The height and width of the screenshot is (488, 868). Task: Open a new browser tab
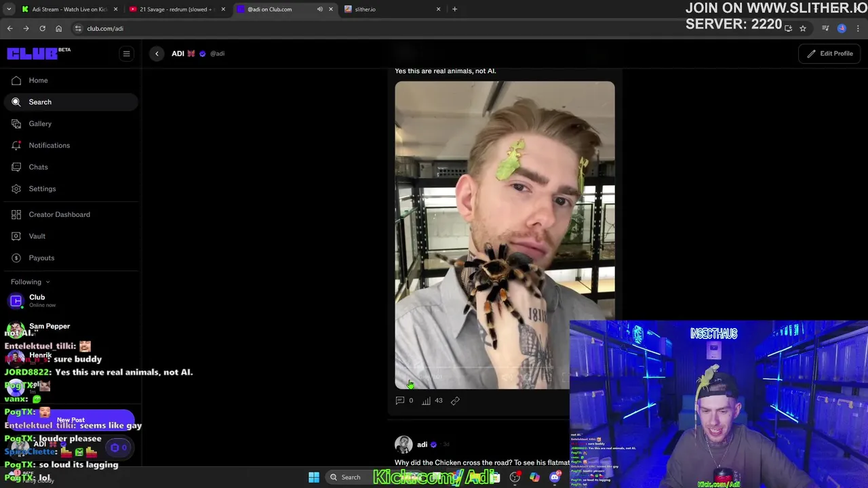pos(454,9)
